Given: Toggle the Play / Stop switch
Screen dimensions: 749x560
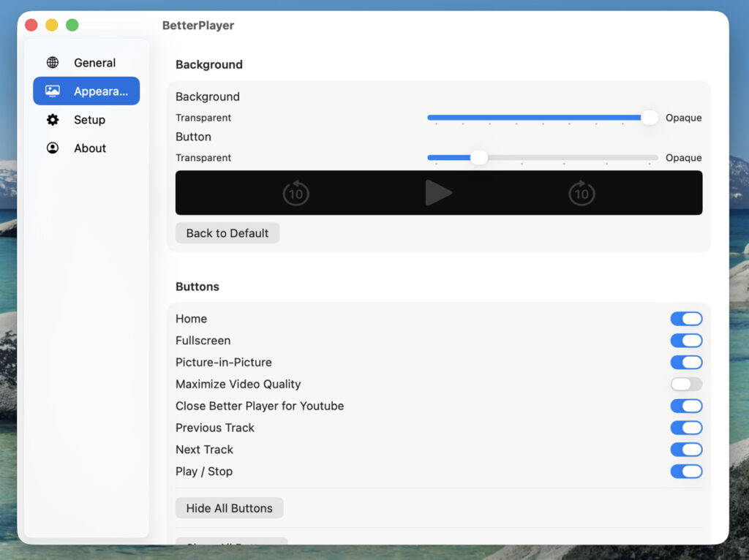Looking at the screenshot, I should (x=686, y=472).
